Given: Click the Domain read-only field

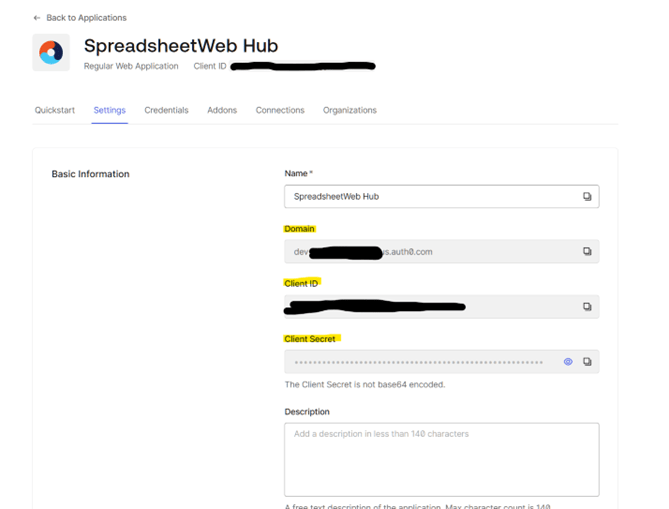Looking at the screenshot, I should 430,252.
